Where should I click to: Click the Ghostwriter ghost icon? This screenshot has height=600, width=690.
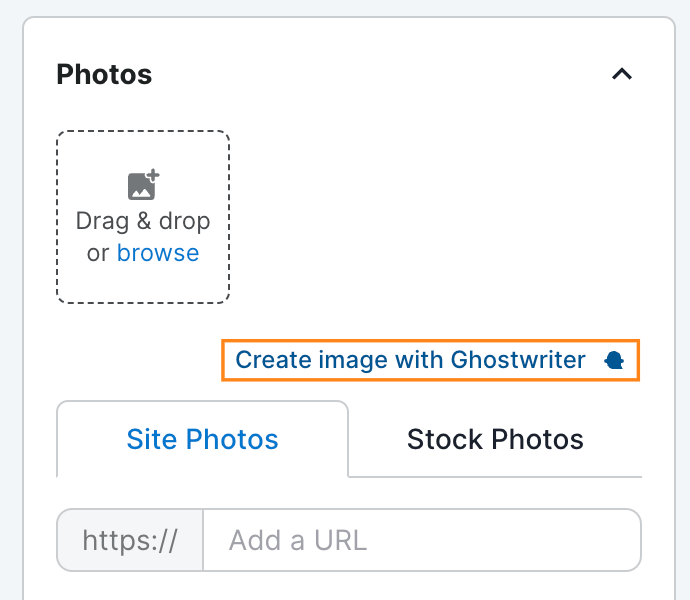coord(615,361)
